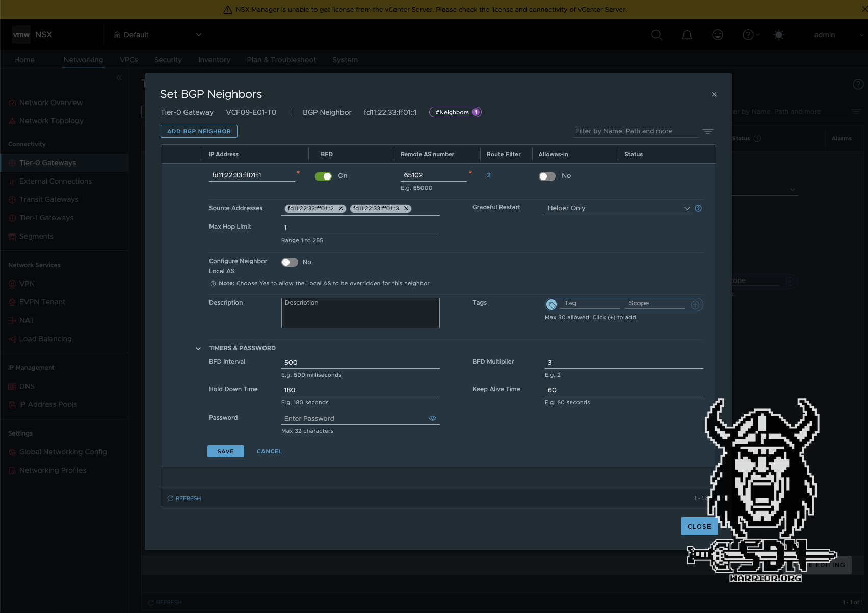Click the Hold Down Time field

(x=360, y=390)
